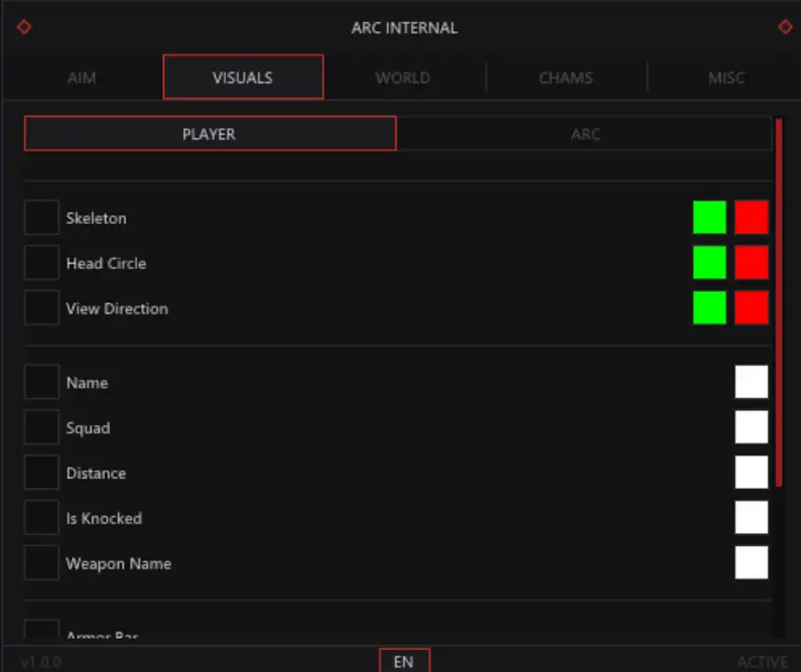
Task: Click the red diamond icon at top-right
Action: click(785, 27)
